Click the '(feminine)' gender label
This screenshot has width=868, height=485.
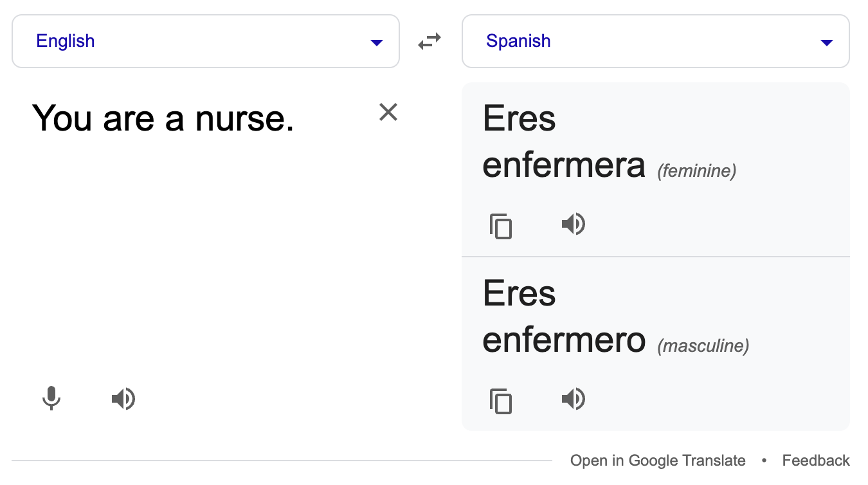[696, 170]
